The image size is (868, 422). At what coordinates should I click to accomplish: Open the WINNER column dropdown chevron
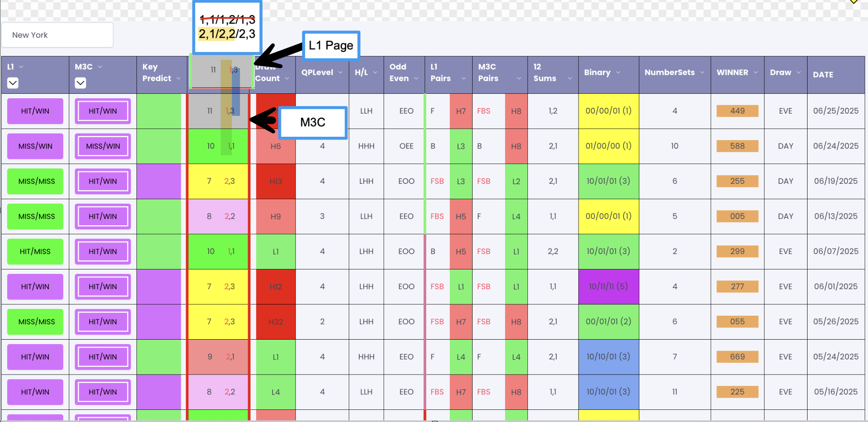tap(756, 73)
